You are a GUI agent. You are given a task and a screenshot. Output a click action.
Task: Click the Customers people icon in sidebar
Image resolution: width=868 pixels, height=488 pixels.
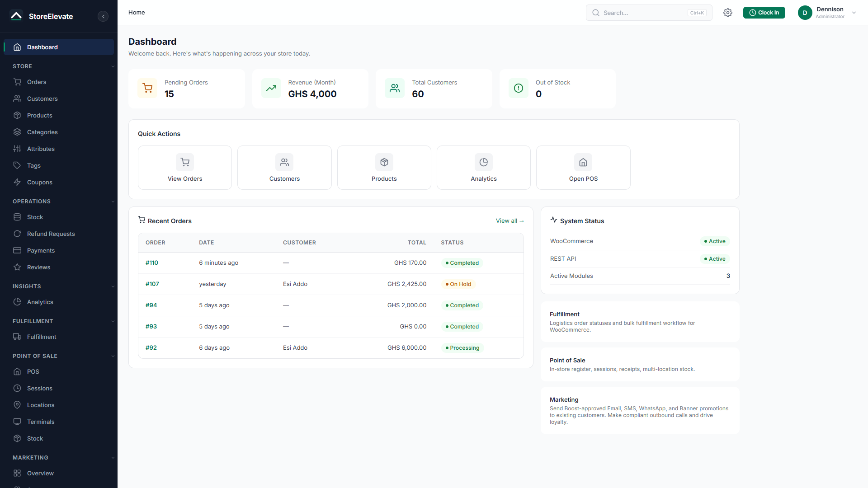(17, 99)
